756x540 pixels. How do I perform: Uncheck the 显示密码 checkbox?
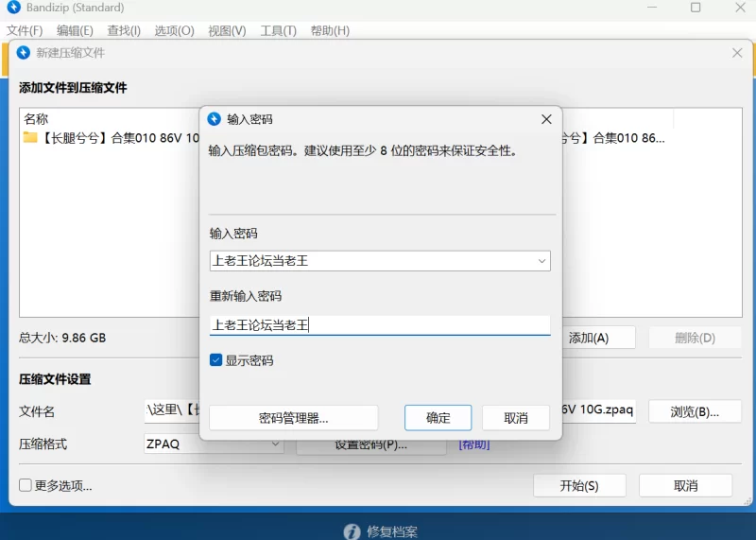[216, 360]
